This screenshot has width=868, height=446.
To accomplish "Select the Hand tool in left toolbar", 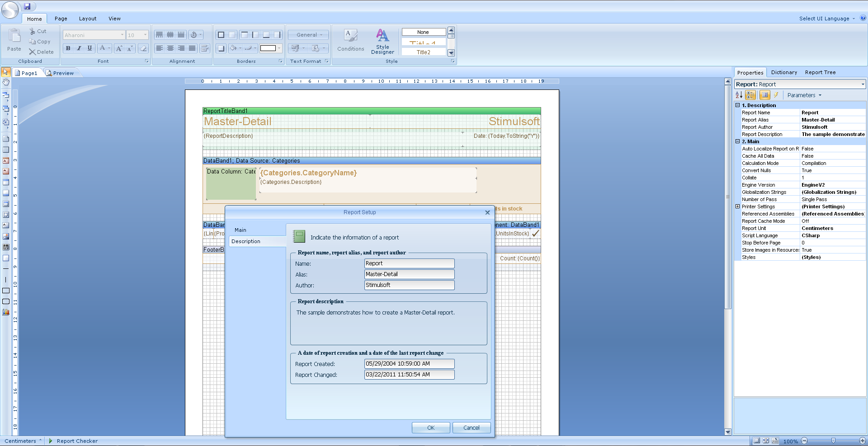I will coord(6,82).
